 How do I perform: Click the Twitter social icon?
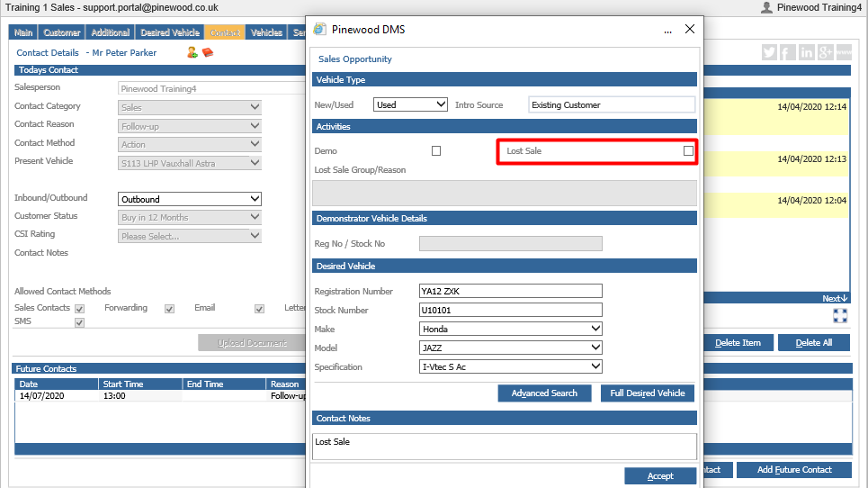point(769,52)
